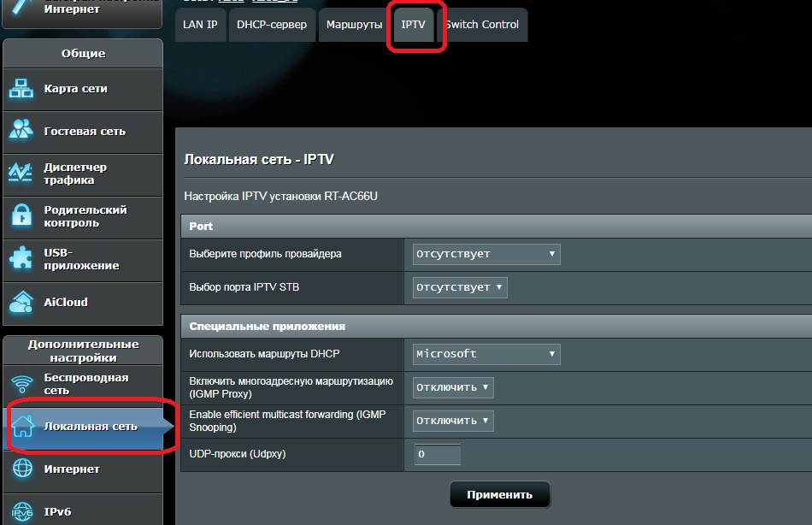Expand the IGMP Proxy dropdown
Viewport: 812px width, 525px height.
point(453,387)
